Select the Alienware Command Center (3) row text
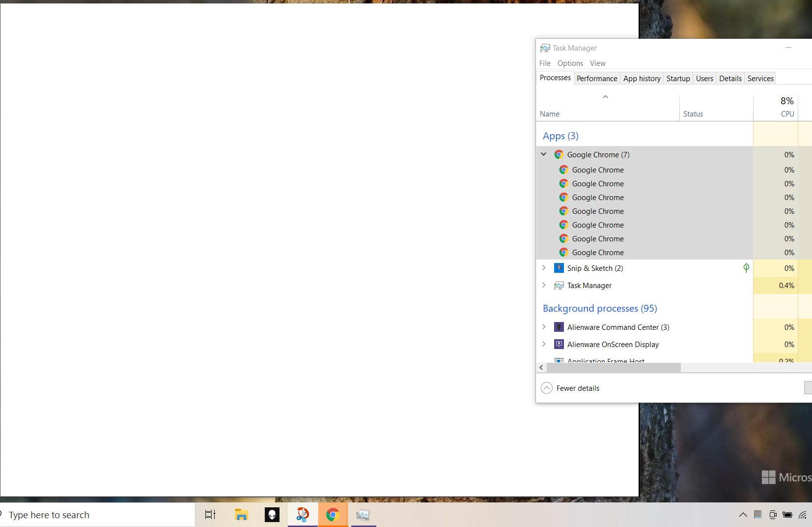812x527 pixels. click(618, 327)
